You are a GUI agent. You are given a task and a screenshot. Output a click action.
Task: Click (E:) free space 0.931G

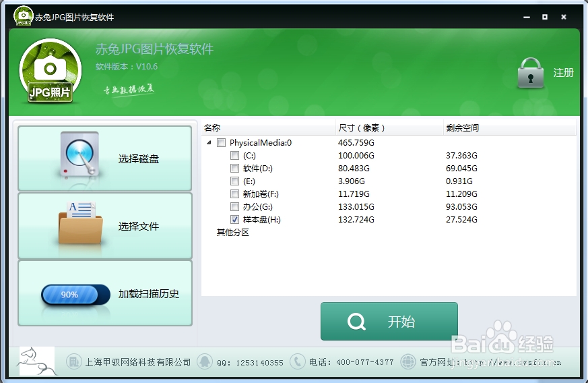(x=459, y=181)
